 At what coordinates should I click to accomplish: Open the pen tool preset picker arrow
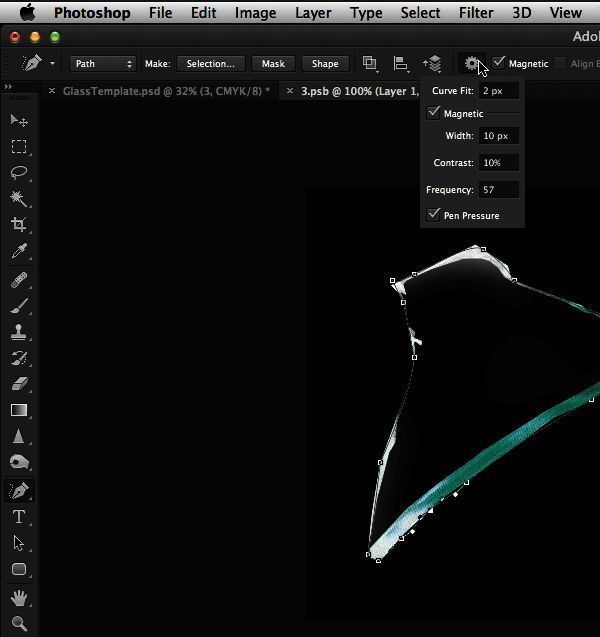click(52, 63)
